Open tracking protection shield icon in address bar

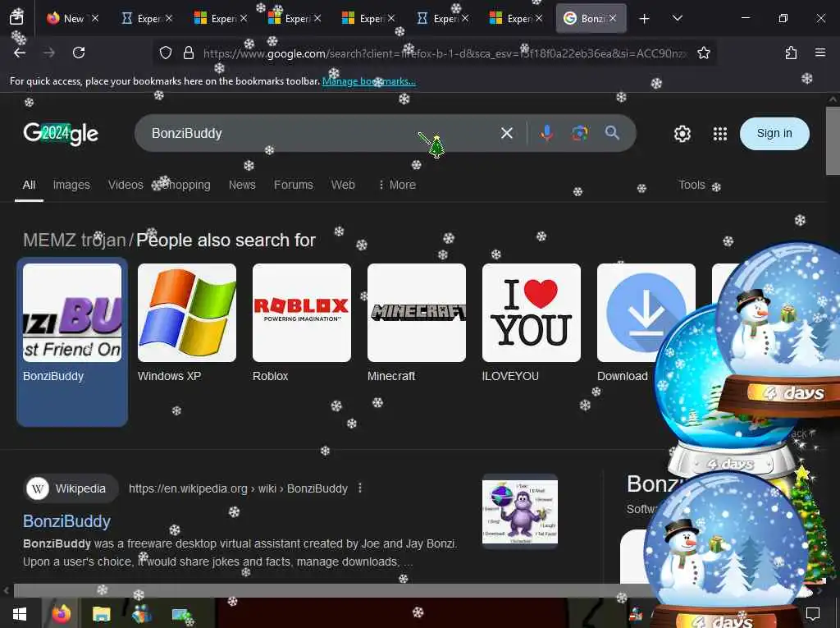pyautogui.click(x=166, y=53)
